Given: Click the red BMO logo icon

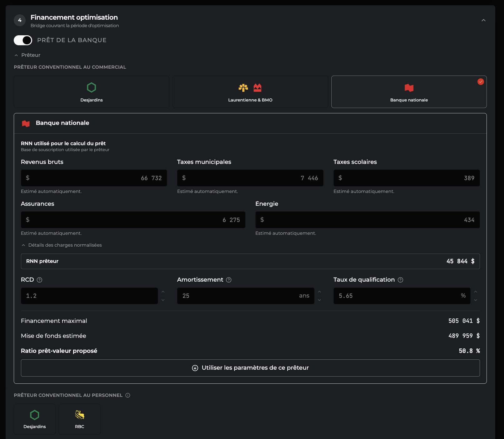Looking at the screenshot, I should coord(257,88).
